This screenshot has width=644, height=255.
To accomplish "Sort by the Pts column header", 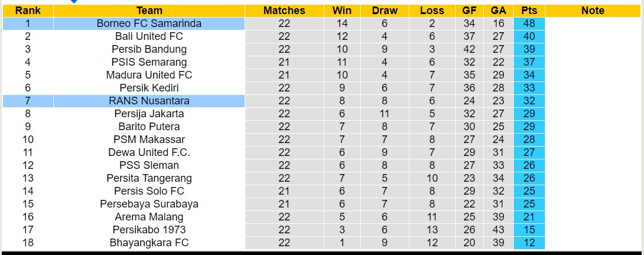I will tap(529, 11).
